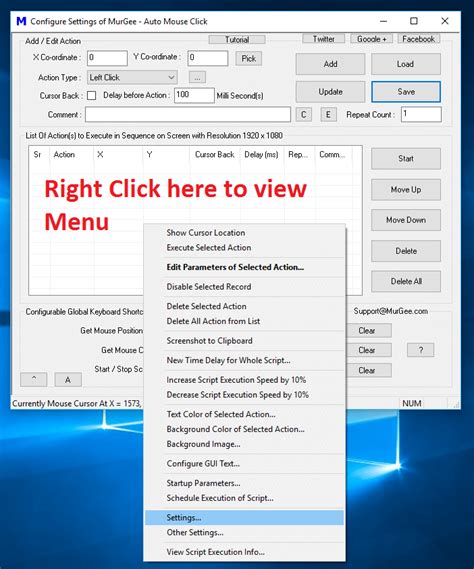Select the highlighted Settings menu item
The image size is (474, 569).
[x=244, y=518]
